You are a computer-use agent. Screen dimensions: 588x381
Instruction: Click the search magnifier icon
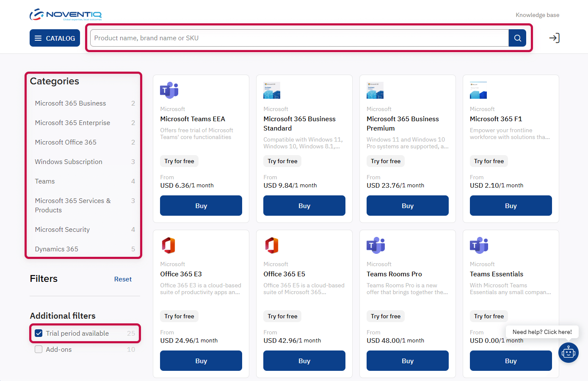point(517,38)
